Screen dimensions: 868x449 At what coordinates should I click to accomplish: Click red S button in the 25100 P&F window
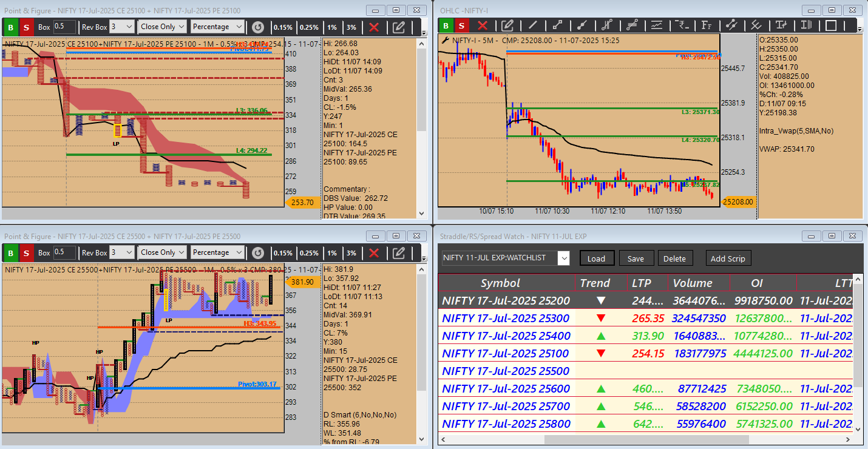(x=26, y=27)
